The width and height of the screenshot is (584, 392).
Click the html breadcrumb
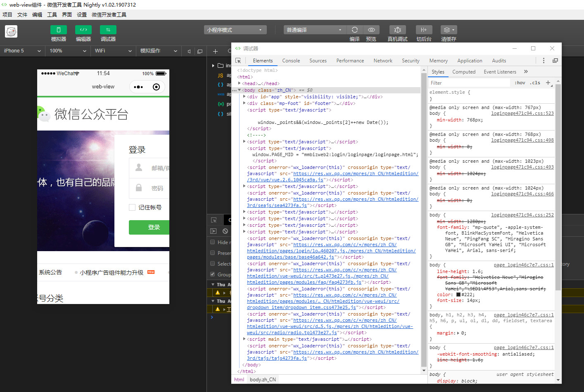239,380
